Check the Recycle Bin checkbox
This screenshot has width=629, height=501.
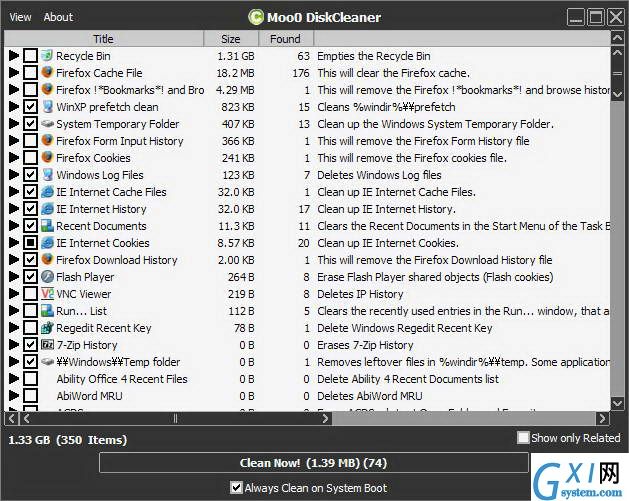pos(30,55)
